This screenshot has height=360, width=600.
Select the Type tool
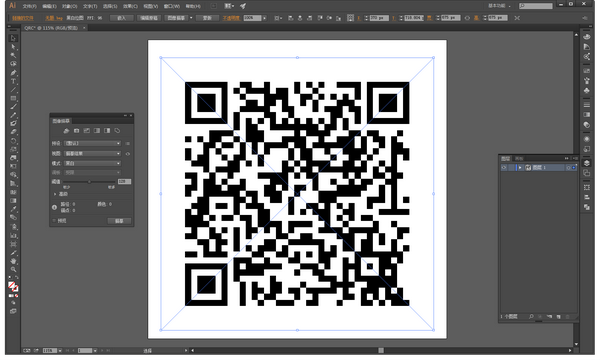coord(13,81)
